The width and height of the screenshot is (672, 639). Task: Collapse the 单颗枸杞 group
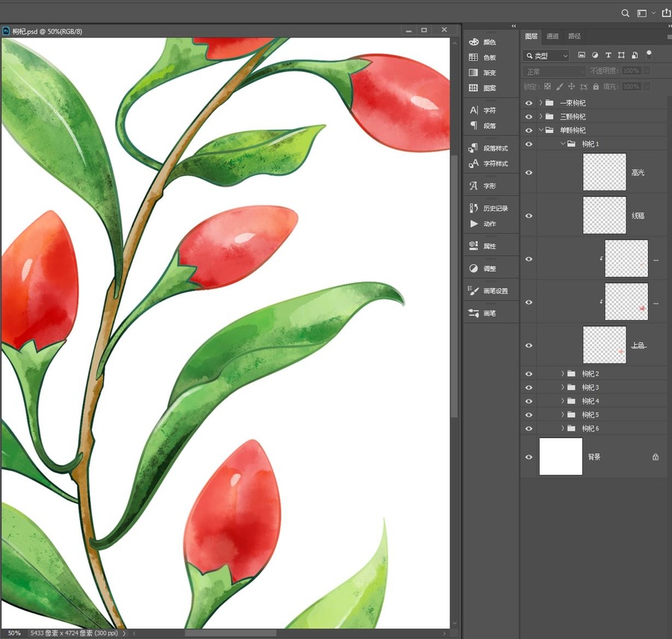point(541,131)
